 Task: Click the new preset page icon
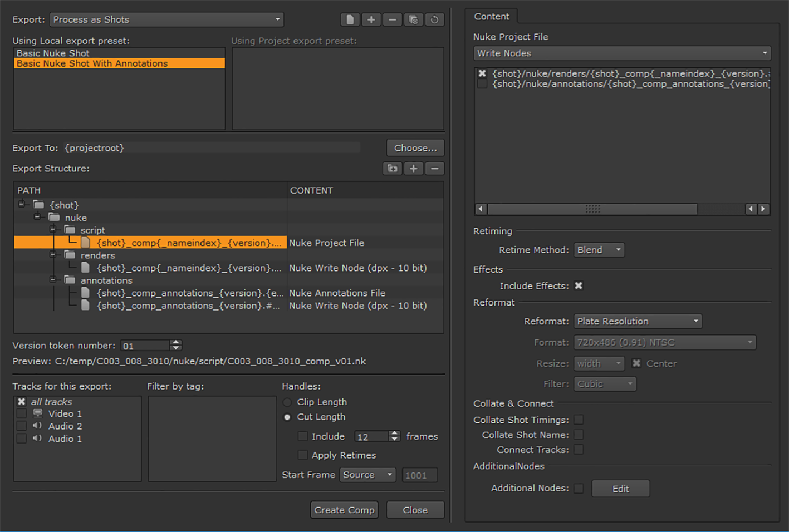point(350,20)
